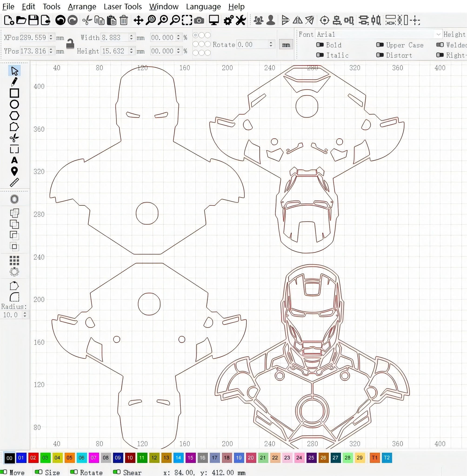The width and height of the screenshot is (467, 476).
Task: Open Device settings wrench icon
Action: click(x=241, y=20)
